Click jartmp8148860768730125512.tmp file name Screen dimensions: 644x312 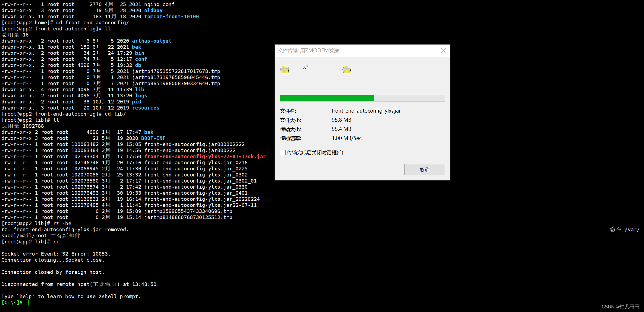[188, 217]
